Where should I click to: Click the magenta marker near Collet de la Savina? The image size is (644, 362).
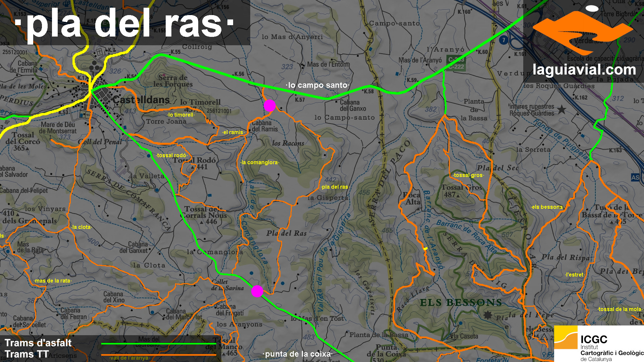[x=257, y=291]
